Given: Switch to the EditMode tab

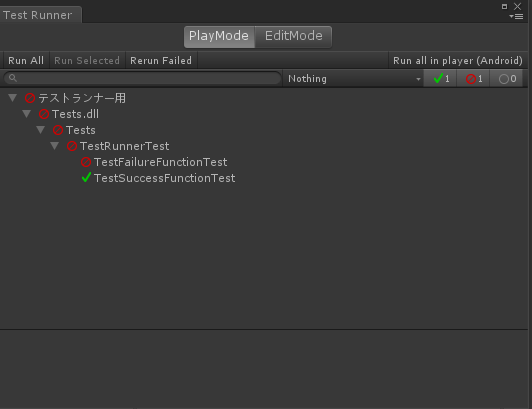Looking at the screenshot, I should pyautogui.click(x=293, y=36).
